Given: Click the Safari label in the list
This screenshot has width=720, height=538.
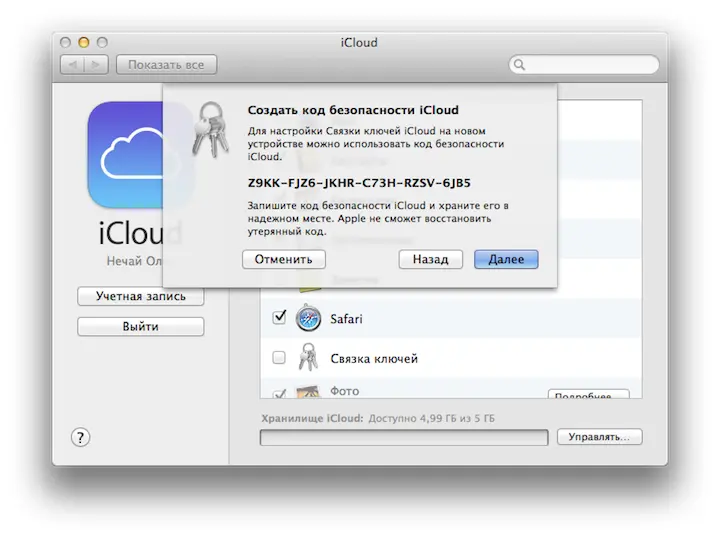Looking at the screenshot, I should 346,319.
